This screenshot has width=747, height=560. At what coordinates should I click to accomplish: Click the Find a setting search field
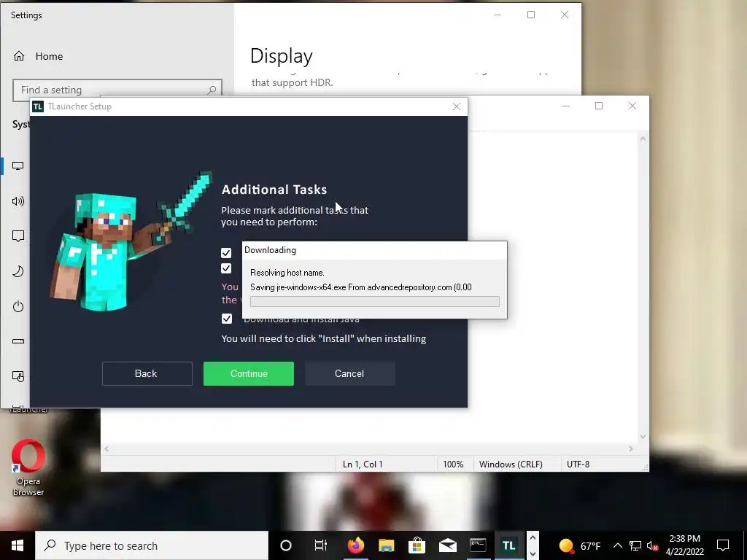point(117,90)
